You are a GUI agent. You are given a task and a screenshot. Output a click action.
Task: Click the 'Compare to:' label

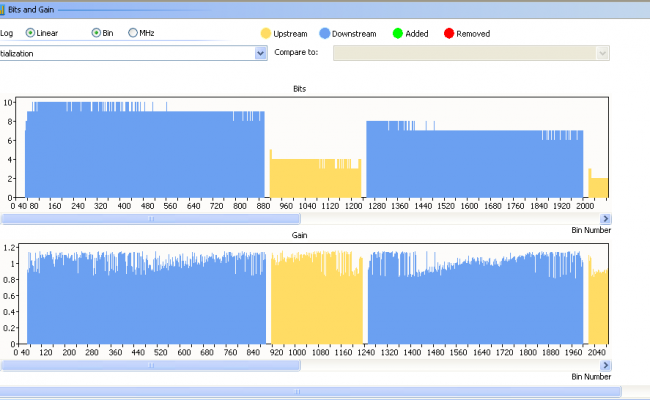tap(296, 52)
